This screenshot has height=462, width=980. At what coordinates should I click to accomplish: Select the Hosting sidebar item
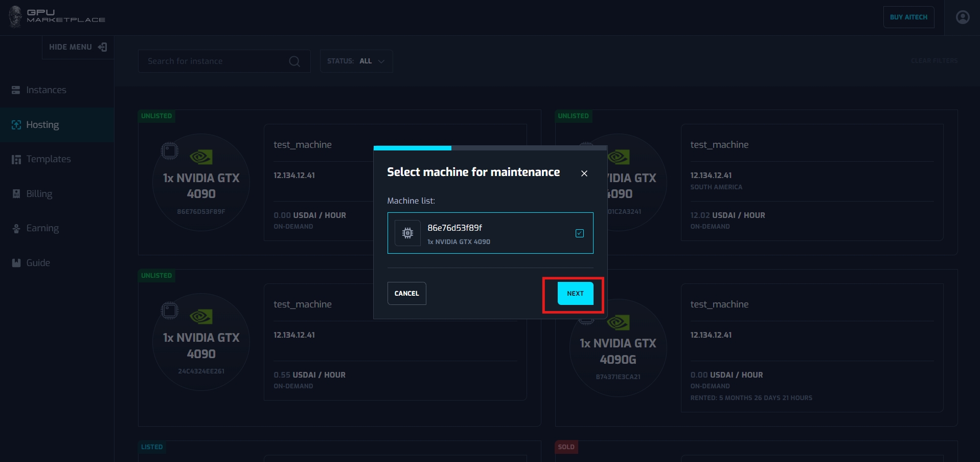[x=42, y=125]
